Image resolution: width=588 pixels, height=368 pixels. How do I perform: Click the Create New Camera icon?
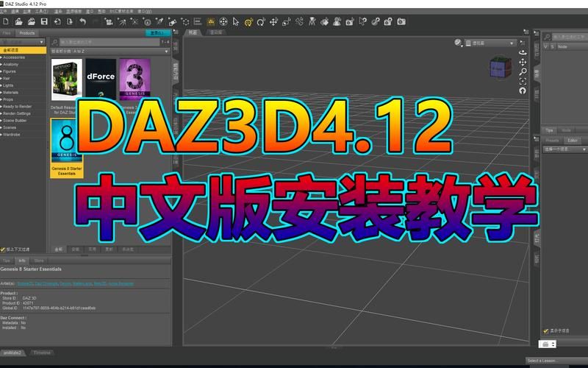coord(109,22)
